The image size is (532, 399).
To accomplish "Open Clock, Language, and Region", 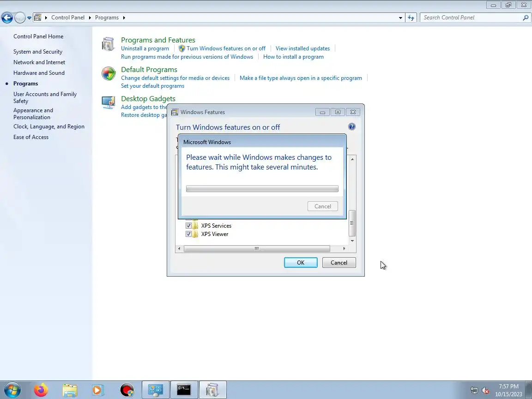I will point(49,127).
